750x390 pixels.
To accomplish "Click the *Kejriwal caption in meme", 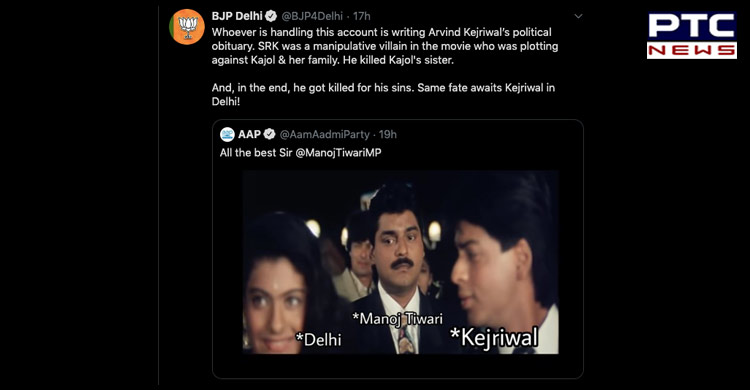I will point(494,337).
